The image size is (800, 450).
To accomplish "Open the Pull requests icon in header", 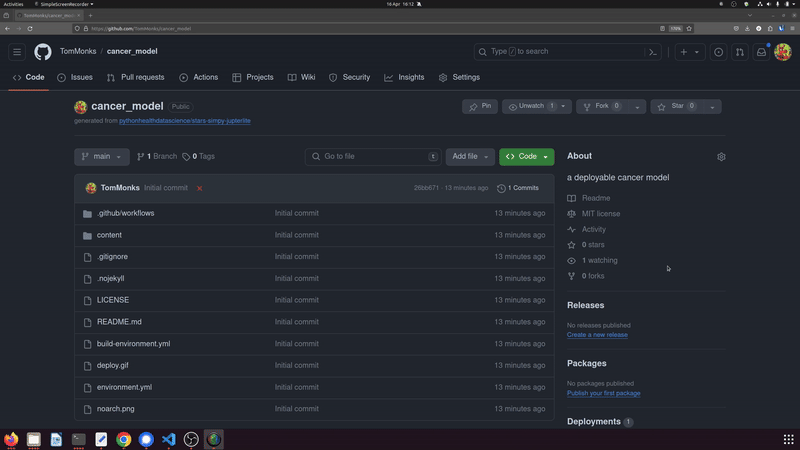I will pyautogui.click(x=740, y=52).
